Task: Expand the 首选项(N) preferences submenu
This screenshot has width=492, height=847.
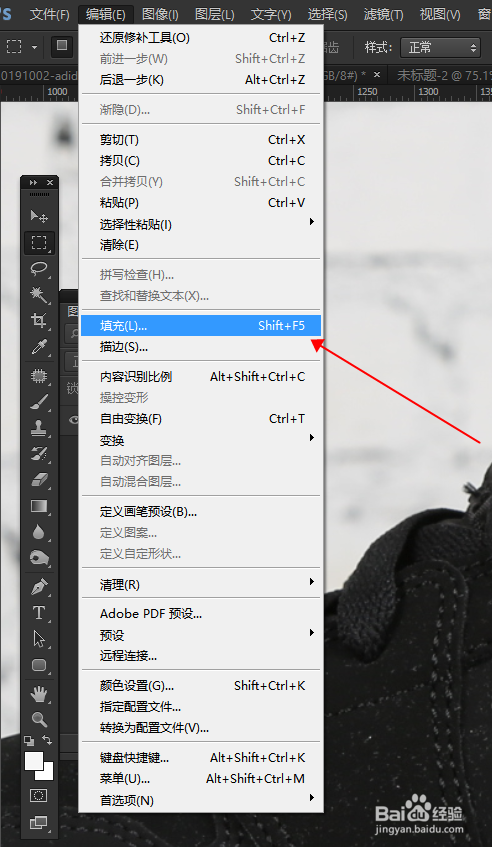Action: click(x=201, y=801)
